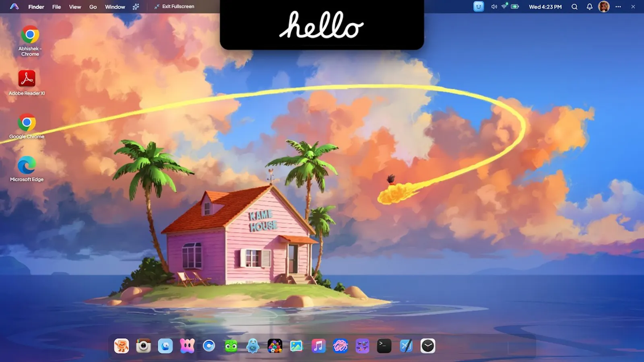
Task: Open the Terminal app in dock
Action: pyautogui.click(x=384, y=346)
